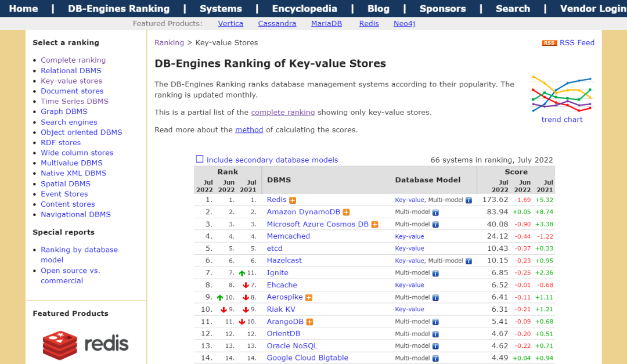627x364 pixels.
Task: Click the first red down arrow in Riak KV row
Action: click(224, 309)
